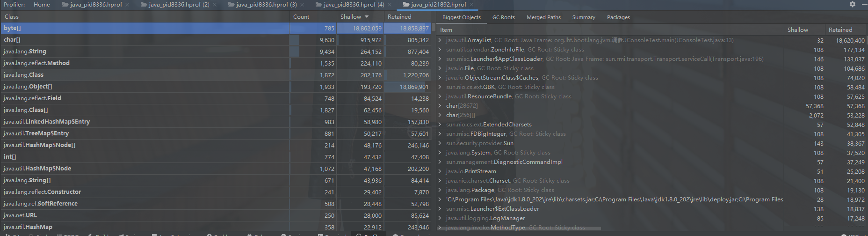The width and height of the screenshot is (868, 236).
Task: Show the Packages tab
Action: [618, 17]
